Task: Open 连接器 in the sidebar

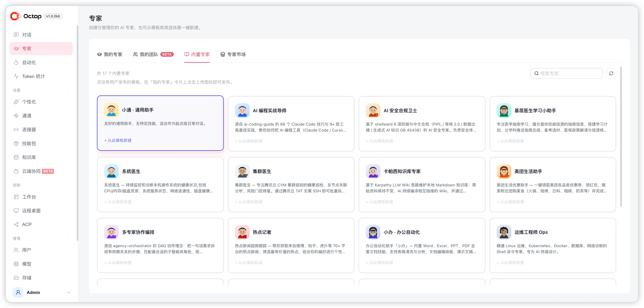Action: (x=41, y=130)
